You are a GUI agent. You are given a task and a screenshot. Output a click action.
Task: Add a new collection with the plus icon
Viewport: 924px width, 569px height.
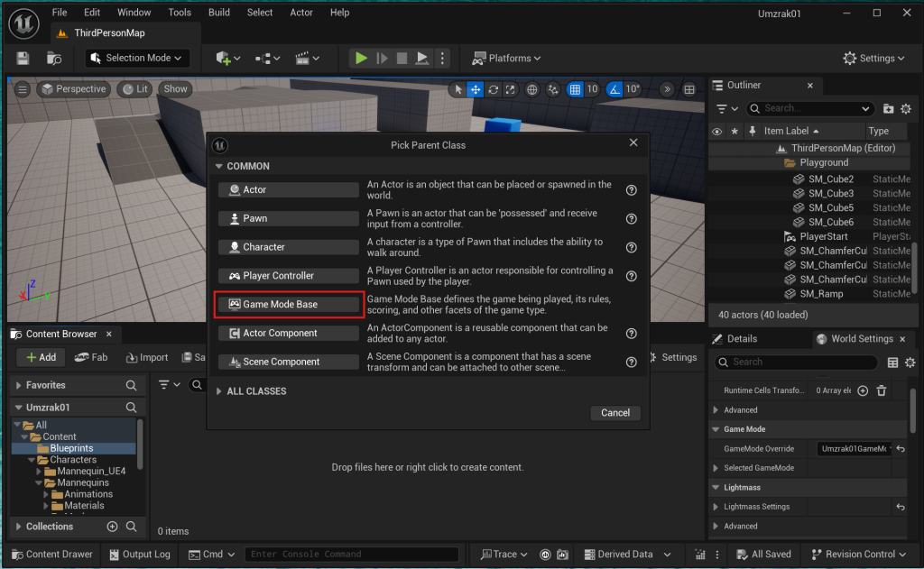coord(112,527)
